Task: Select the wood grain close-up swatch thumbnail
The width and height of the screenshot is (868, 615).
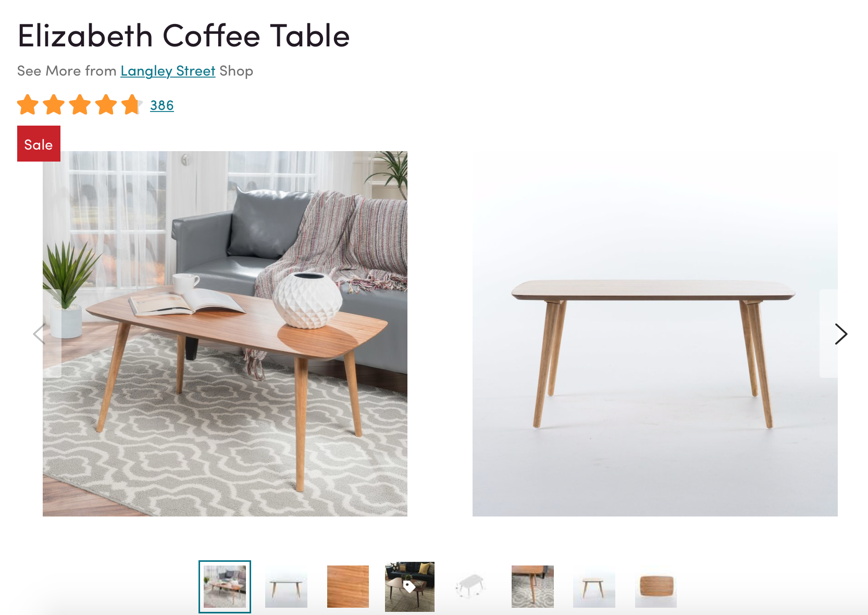Action: point(348,587)
